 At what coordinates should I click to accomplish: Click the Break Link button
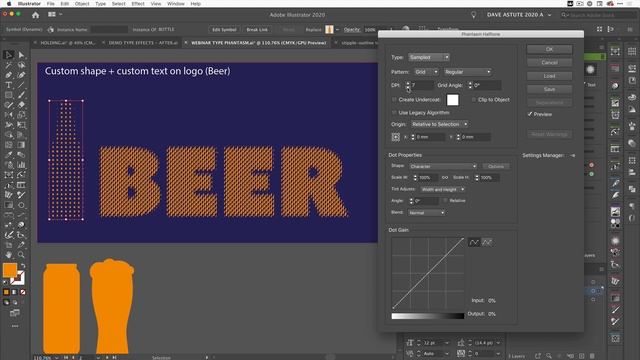257,29
